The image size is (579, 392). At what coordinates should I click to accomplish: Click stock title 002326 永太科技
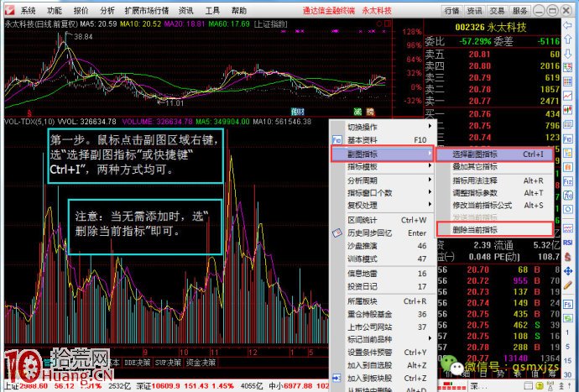point(490,28)
